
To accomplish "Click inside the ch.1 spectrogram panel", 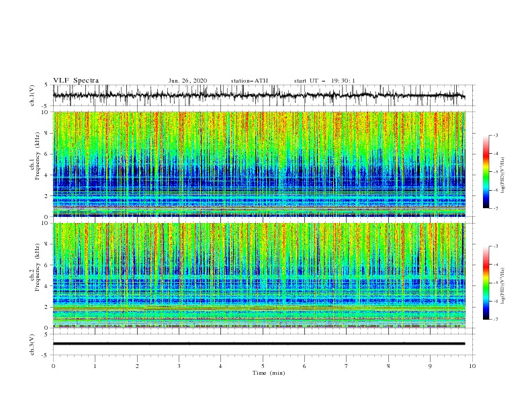I will 259,164.
